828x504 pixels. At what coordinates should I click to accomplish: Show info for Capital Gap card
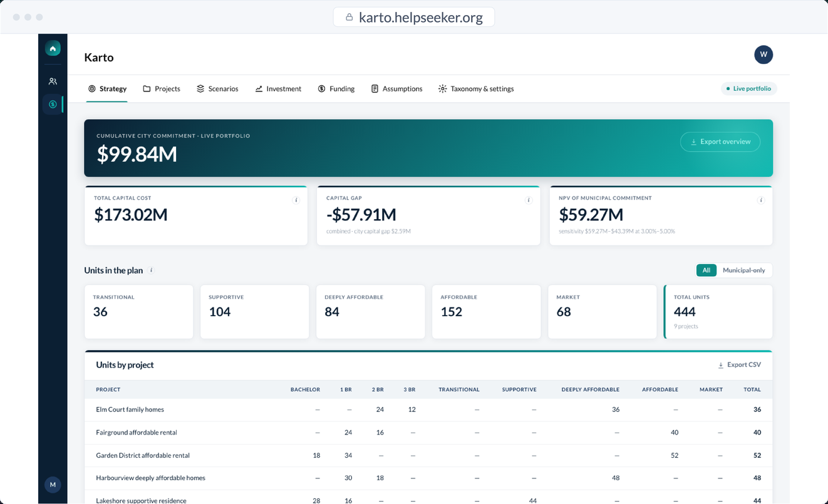click(529, 200)
